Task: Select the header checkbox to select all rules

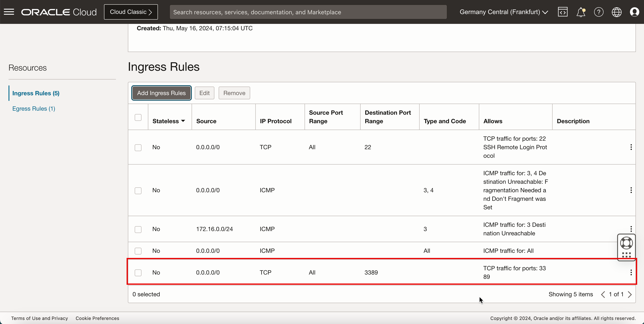Action: pyautogui.click(x=138, y=117)
